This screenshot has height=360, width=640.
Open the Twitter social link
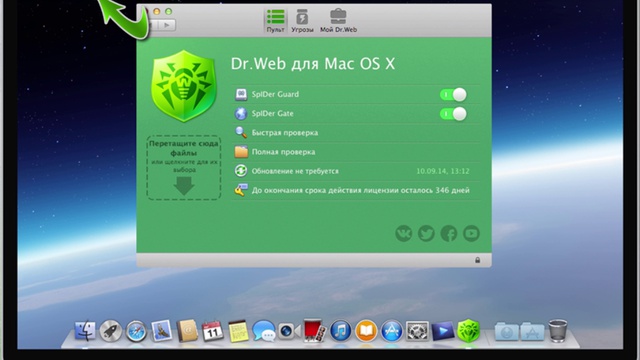tap(426, 233)
